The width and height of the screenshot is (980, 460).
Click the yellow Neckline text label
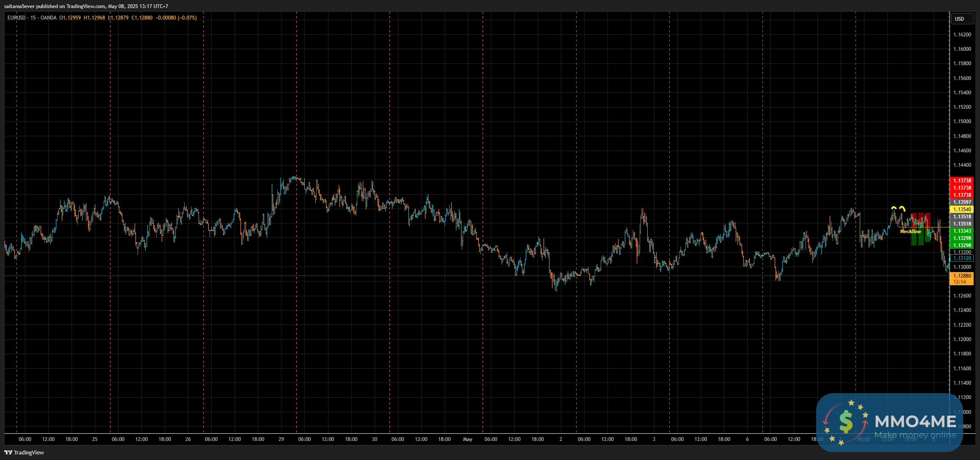pyautogui.click(x=910, y=231)
